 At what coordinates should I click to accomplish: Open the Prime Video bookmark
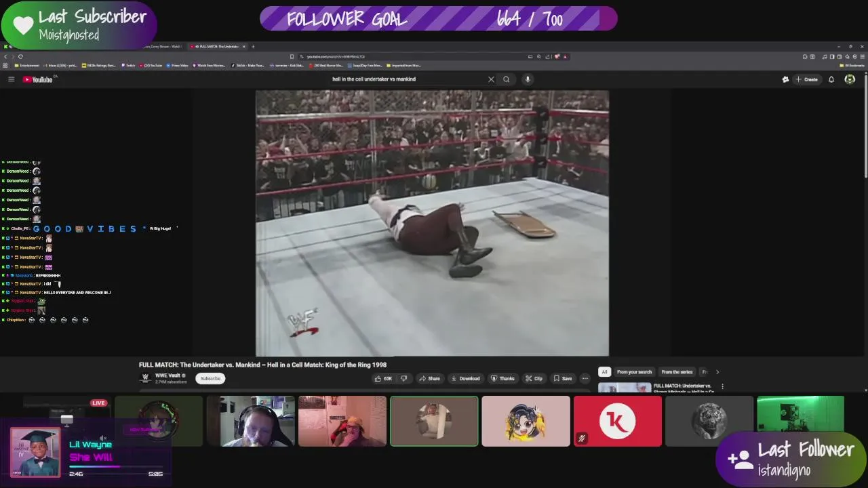point(177,66)
